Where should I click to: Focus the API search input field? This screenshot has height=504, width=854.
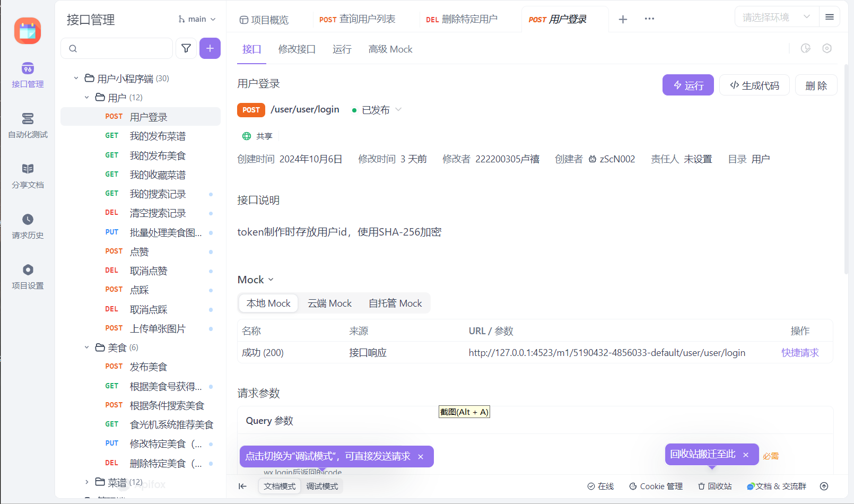(117, 48)
